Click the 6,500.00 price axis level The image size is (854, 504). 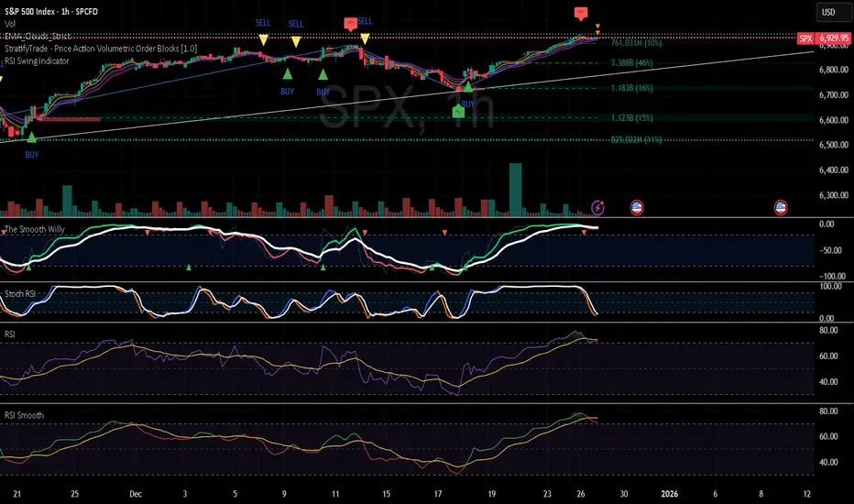(833, 145)
